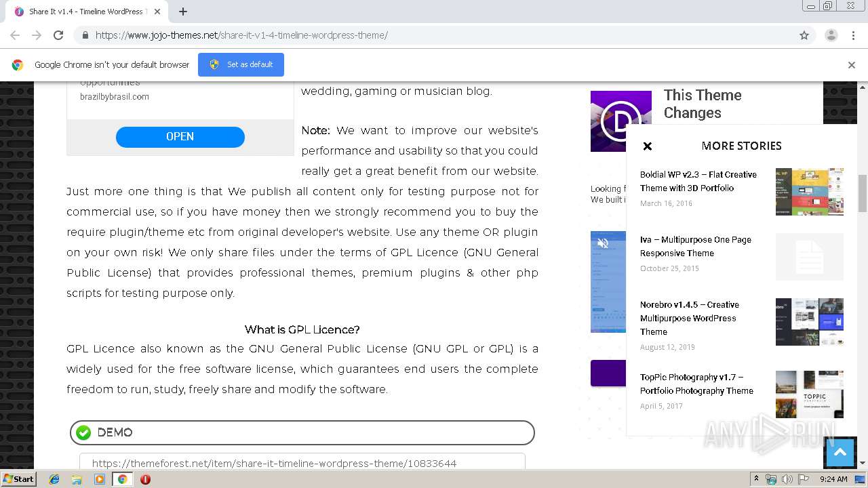The width and height of the screenshot is (868, 488).
Task: Close the Share It v1.4 tab
Action: [157, 12]
